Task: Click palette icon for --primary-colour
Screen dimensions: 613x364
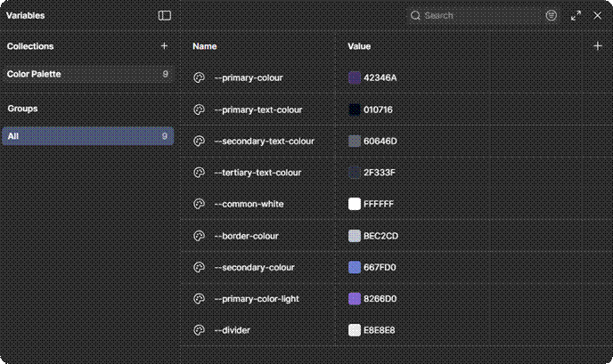Action: pyautogui.click(x=199, y=77)
